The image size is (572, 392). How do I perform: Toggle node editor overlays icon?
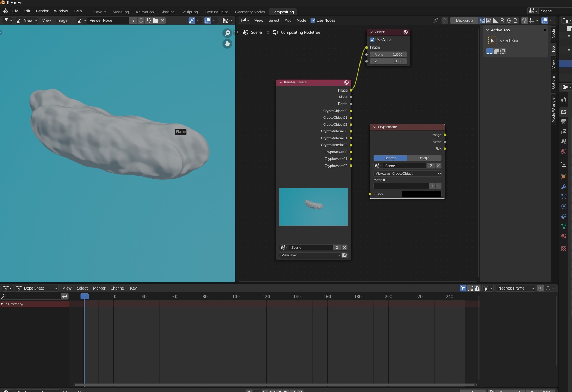pyautogui.click(x=545, y=20)
